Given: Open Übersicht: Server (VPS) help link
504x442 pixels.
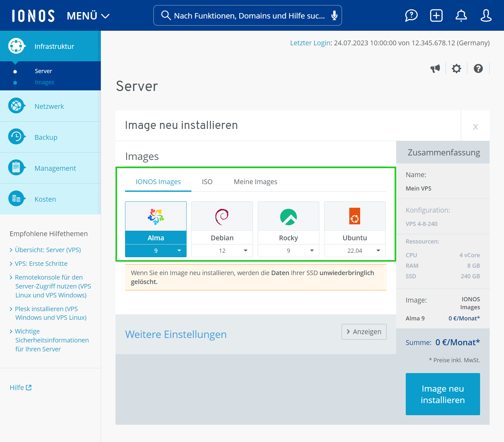Looking at the screenshot, I should click(x=48, y=250).
